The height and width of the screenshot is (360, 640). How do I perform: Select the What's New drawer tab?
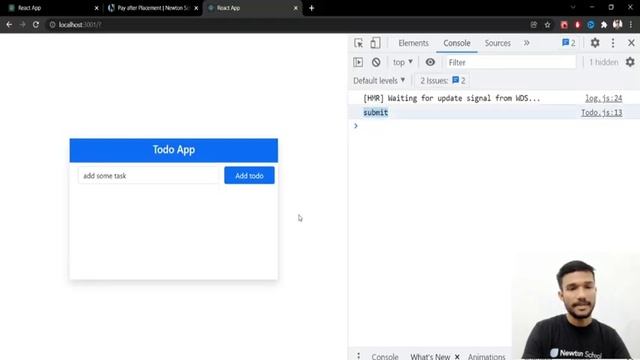(x=430, y=356)
